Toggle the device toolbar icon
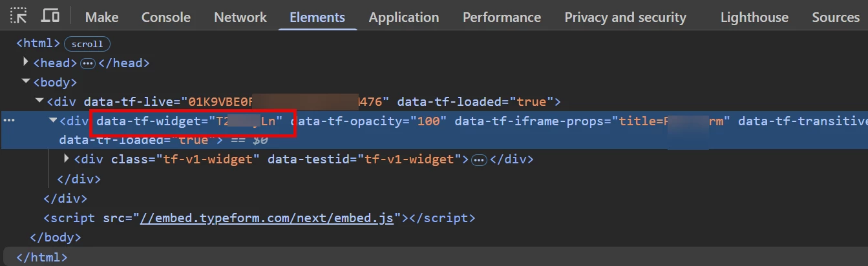Viewport: 868px width, 266px height. pyautogui.click(x=50, y=15)
